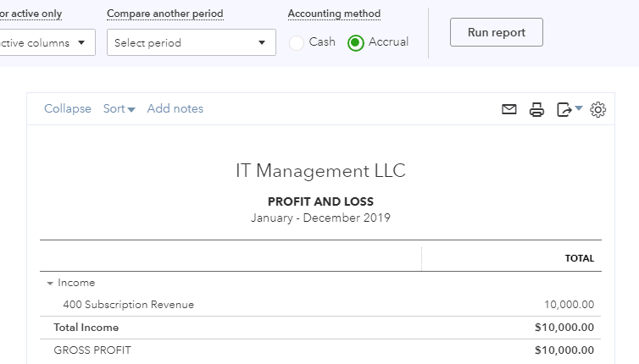639x364 pixels.
Task: Click the Compare another period label
Action: [165, 14]
